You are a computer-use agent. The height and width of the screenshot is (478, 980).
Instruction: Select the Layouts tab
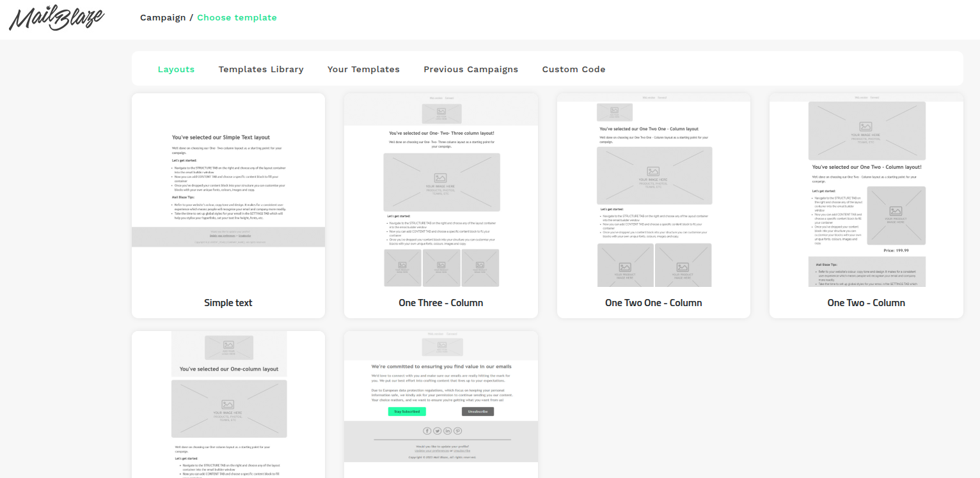[x=176, y=69]
